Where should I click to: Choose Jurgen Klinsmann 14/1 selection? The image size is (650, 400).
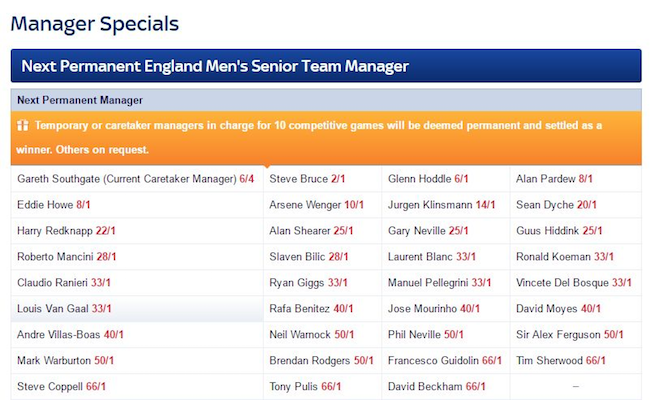(x=446, y=205)
